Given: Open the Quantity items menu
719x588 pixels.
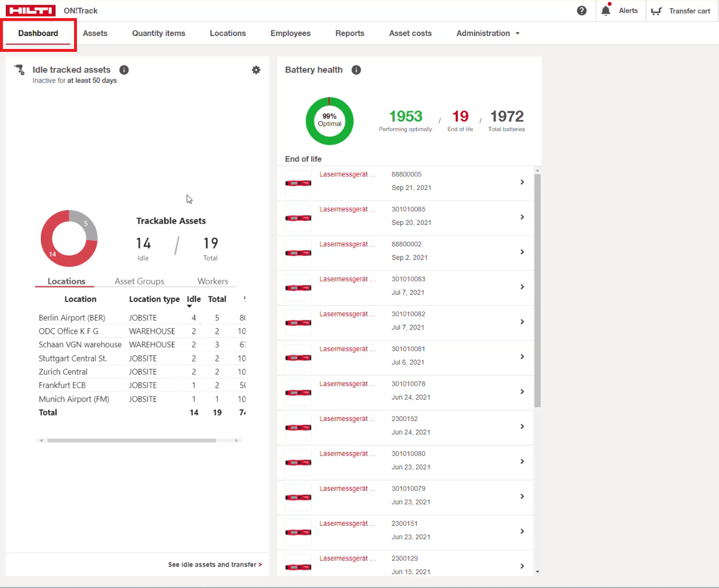Looking at the screenshot, I should (x=159, y=33).
